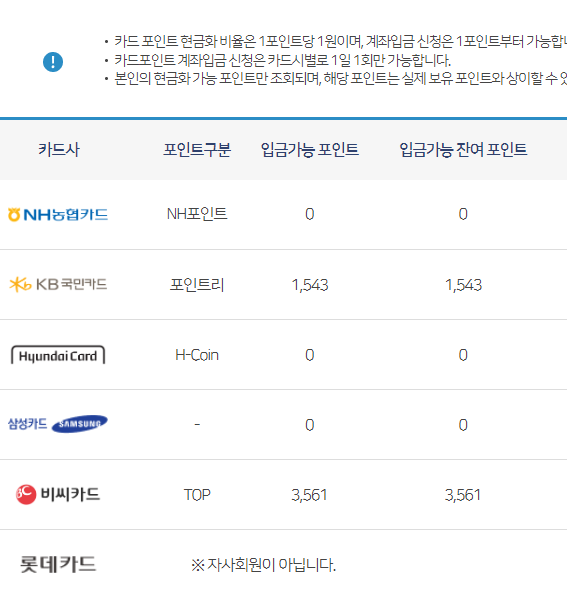Click NH농협카드 잔여 포인트 value 0
Image resolution: width=567 pixels, height=597 pixels.
point(463,214)
